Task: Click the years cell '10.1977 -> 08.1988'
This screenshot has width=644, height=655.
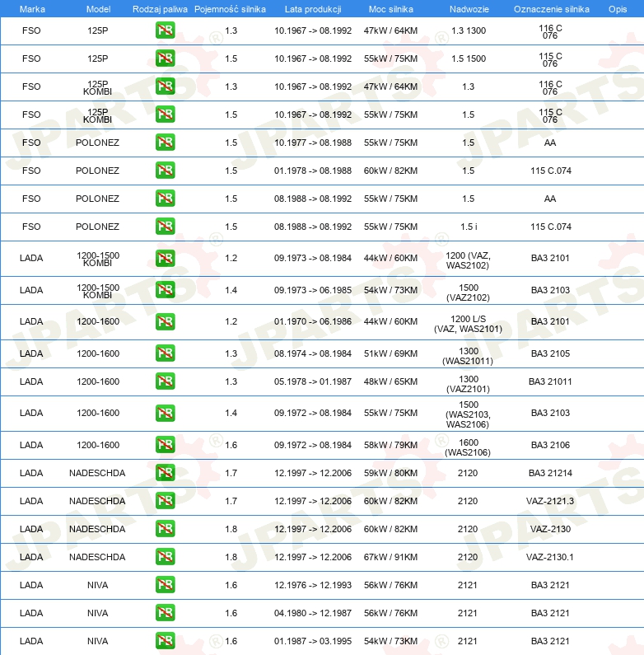Action: tap(313, 143)
